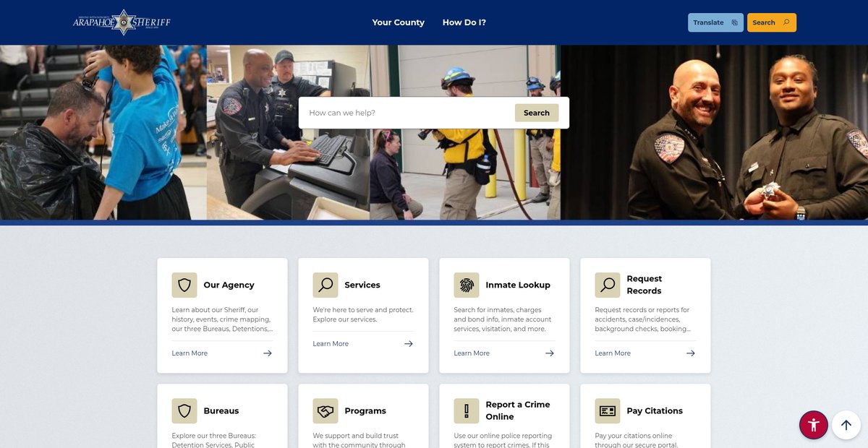Click Learn More under Services
This screenshot has width=868, height=448.
[331, 344]
